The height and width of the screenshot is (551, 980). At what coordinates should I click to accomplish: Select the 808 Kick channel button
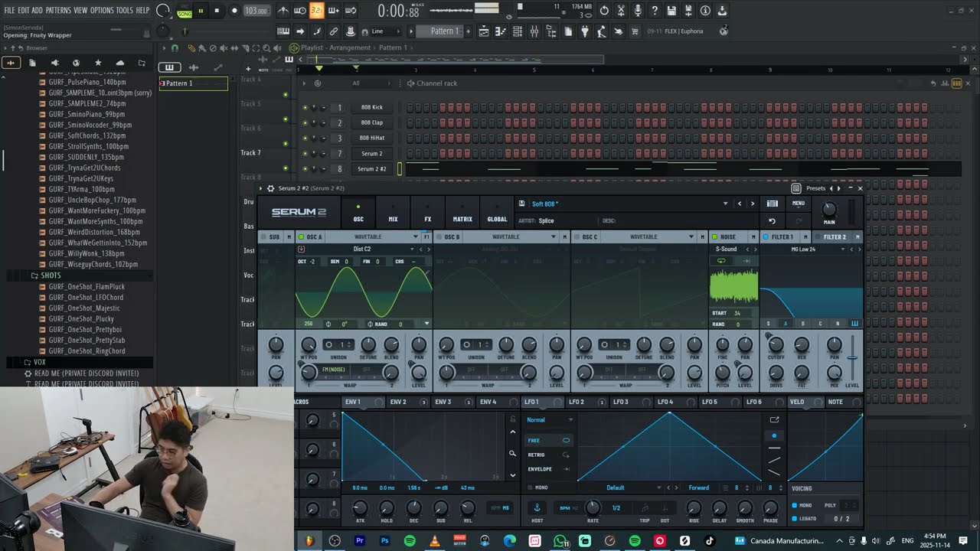click(x=372, y=108)
